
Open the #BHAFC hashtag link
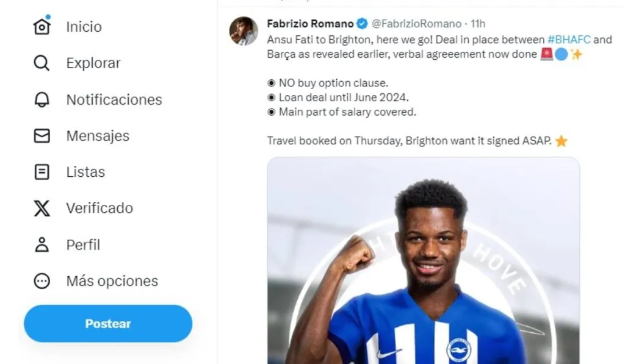coord(569,40)
